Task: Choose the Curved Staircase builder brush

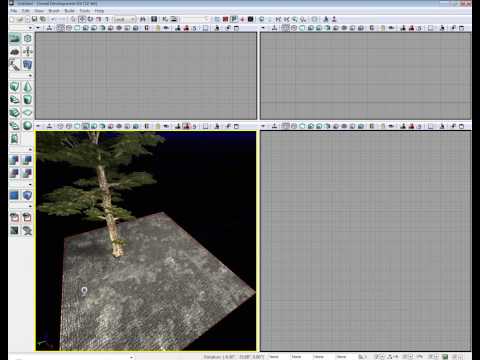Action: click(14, 100)
